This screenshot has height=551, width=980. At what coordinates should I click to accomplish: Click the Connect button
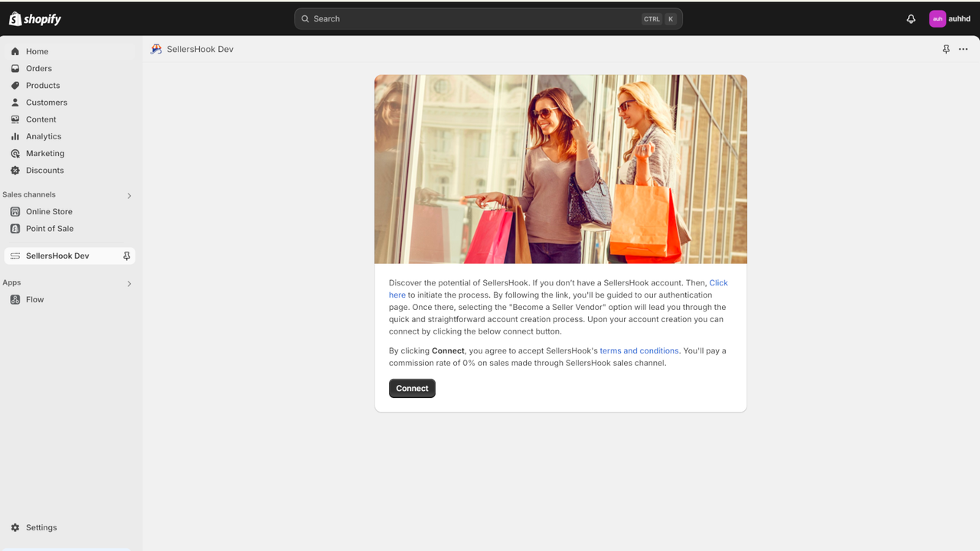click(x=412, y=388)
